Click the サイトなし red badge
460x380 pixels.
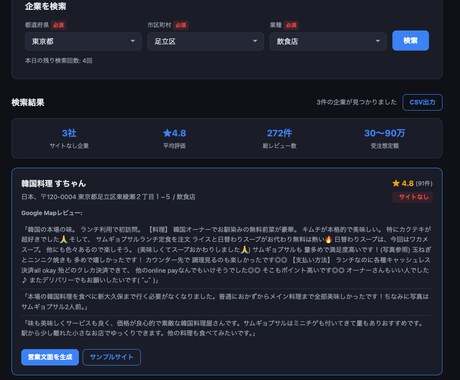(x=413, y=197)
